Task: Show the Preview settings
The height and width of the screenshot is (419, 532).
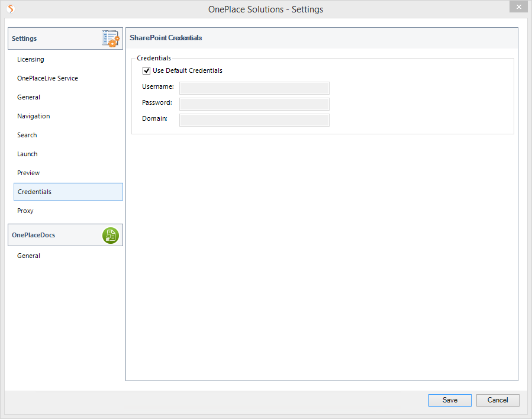Action: click(x=28, y=173)
